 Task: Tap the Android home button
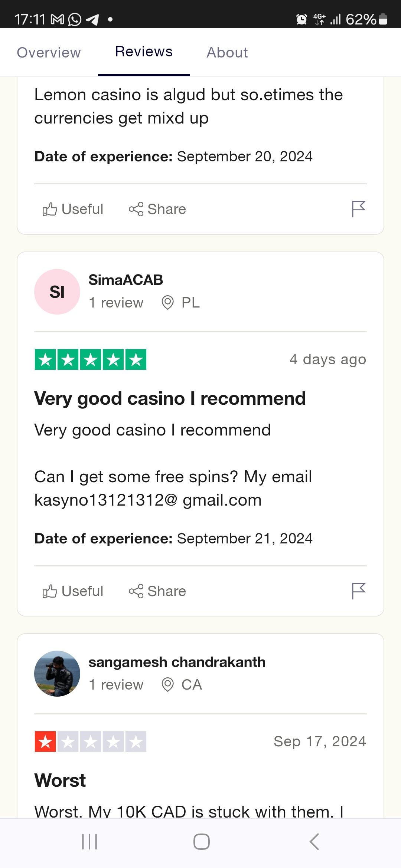tap(201, 842)
